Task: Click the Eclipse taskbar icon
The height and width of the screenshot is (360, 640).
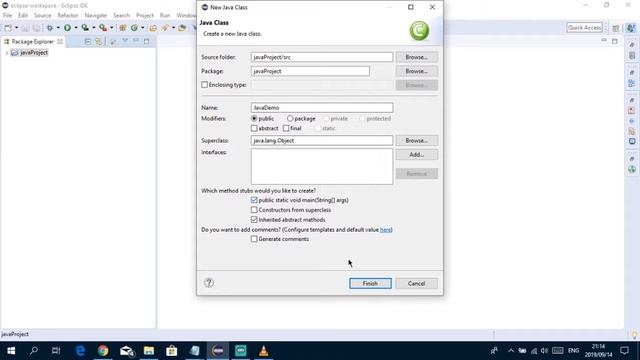Action: pyautogui.click(x=218, y=351)
